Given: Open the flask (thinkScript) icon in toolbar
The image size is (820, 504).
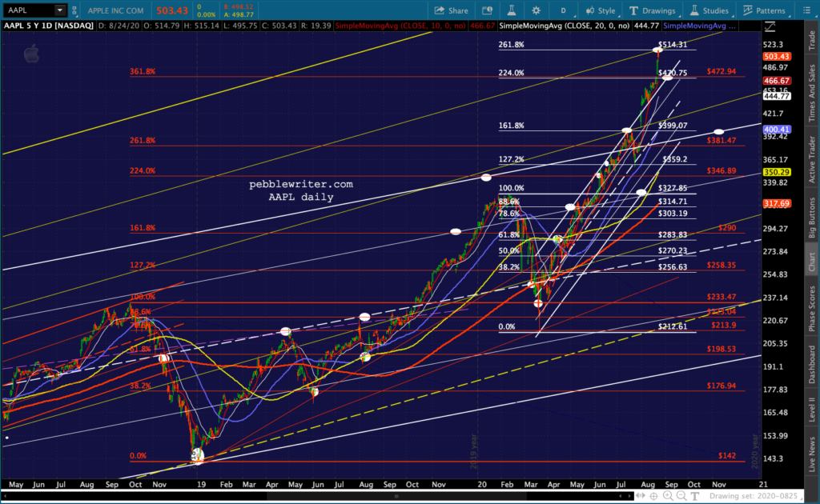Looking at the screenshot, I should pos(512,10).
